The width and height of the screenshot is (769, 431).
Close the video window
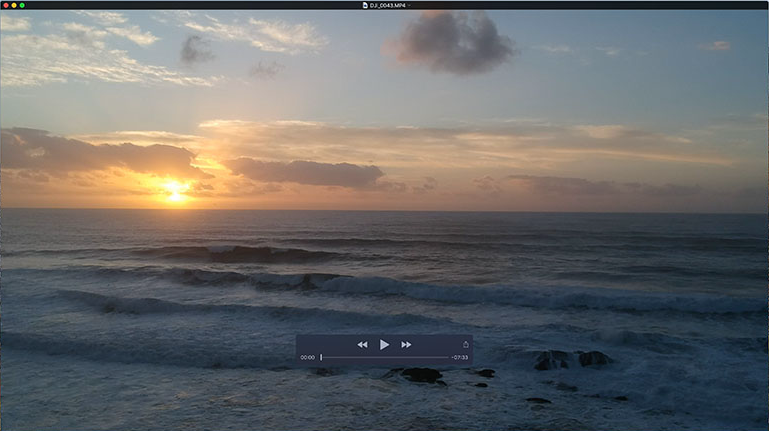coord(6,5)
